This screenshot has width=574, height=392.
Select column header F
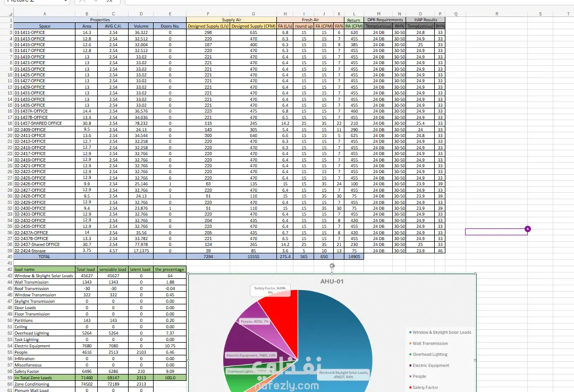point(208,14)
